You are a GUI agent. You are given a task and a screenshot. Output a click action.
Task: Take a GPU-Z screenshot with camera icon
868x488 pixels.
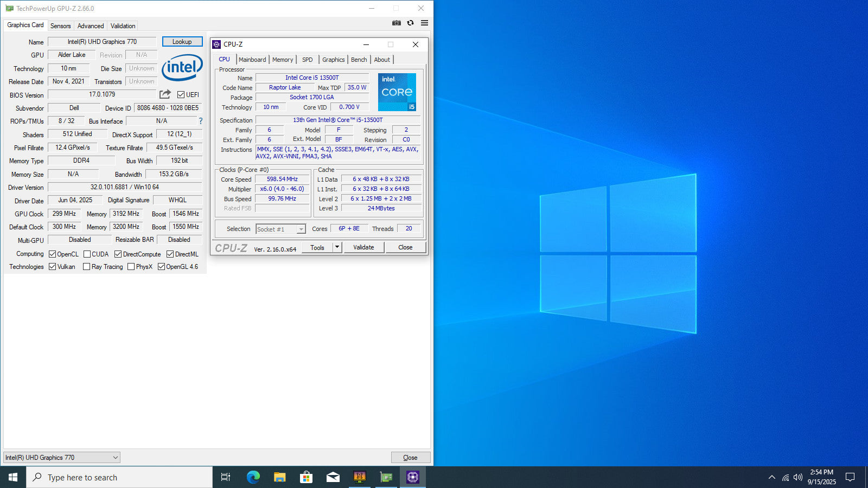[x=397, y=23]
